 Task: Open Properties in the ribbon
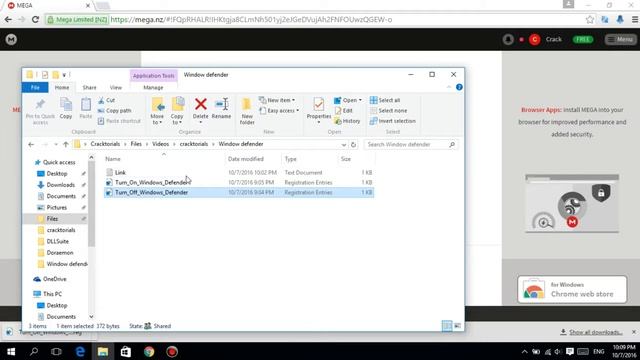click(x=319, y=110)
